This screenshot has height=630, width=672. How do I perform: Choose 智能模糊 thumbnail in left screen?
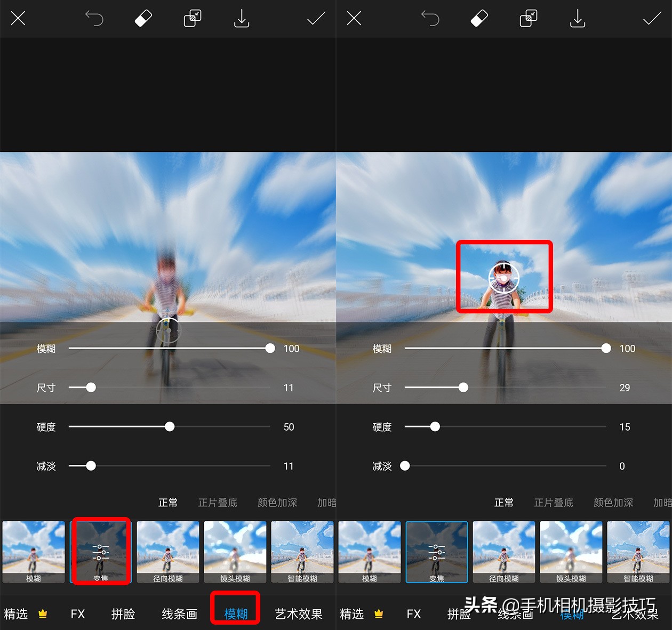point(302,552)
